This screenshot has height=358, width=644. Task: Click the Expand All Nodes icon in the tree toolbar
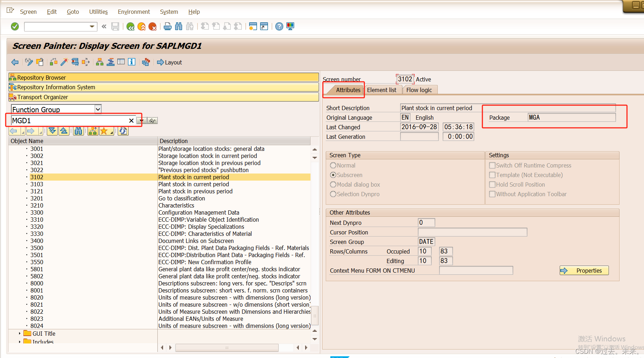[52, 131]
